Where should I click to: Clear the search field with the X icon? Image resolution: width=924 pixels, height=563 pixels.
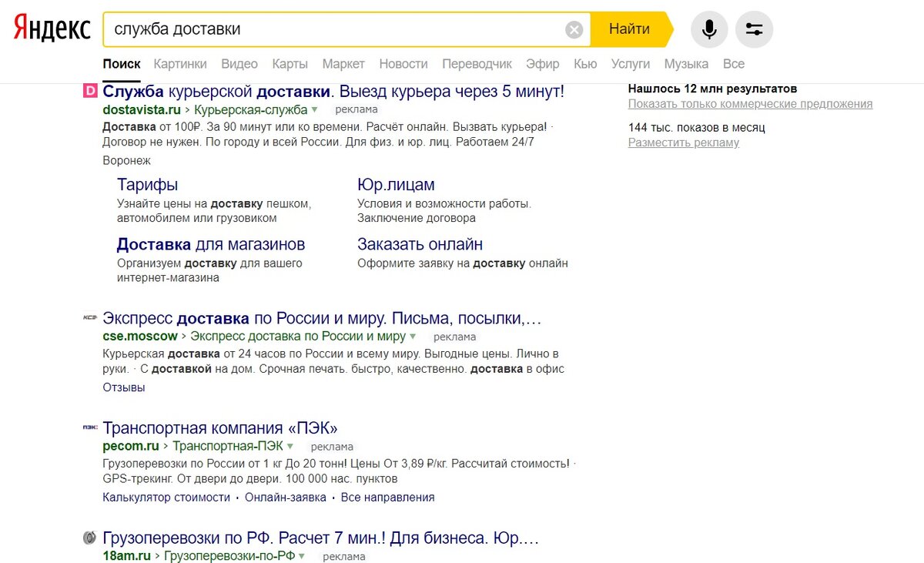(x=574, y=30)
